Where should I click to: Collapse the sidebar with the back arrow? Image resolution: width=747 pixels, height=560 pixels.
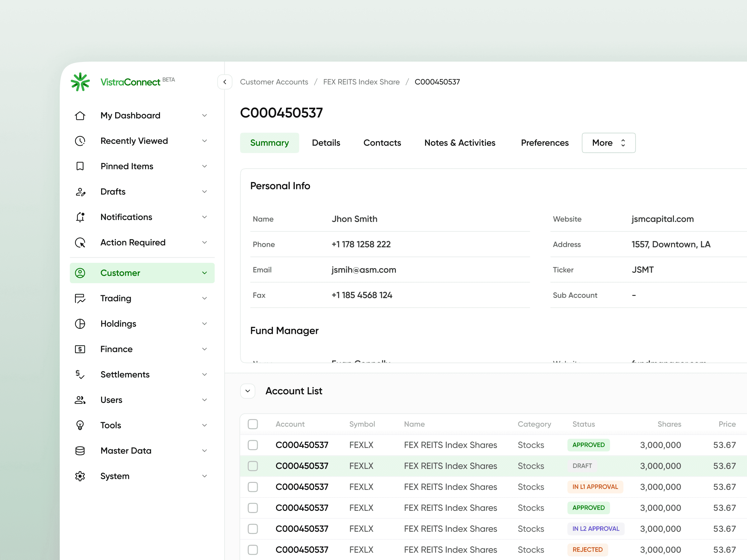click(x=225, y=82)
